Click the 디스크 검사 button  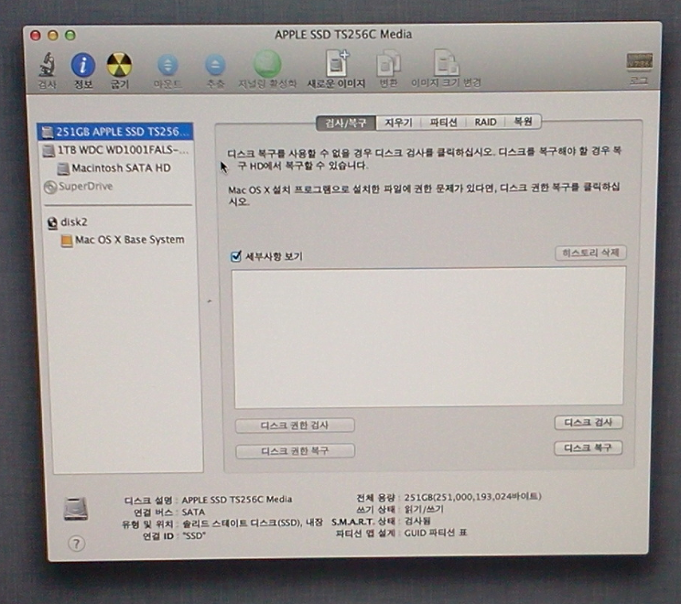[588, 422]
